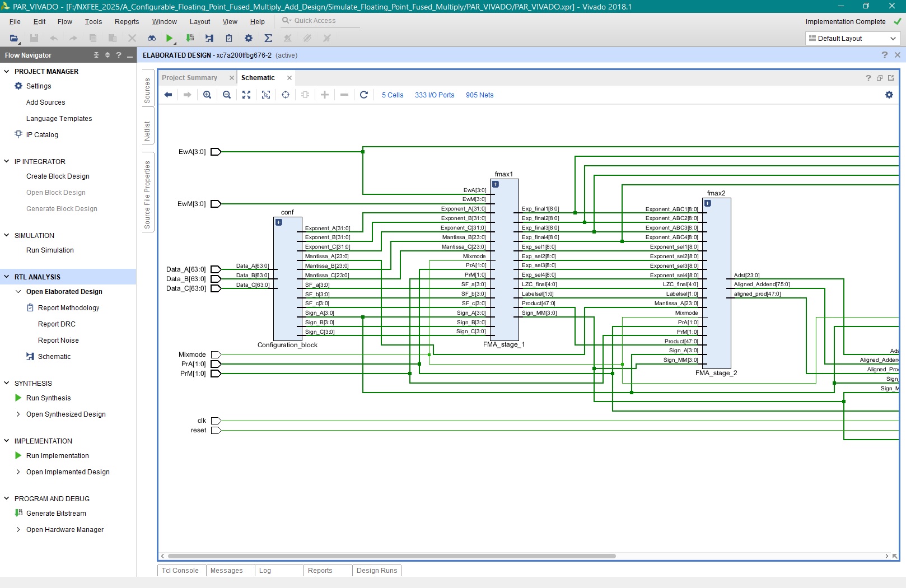Image resolution: width=906 pixels, height=588 pixels.
Task: Click the Regenerate schematic refresh icon
Action: click(364, 95)
